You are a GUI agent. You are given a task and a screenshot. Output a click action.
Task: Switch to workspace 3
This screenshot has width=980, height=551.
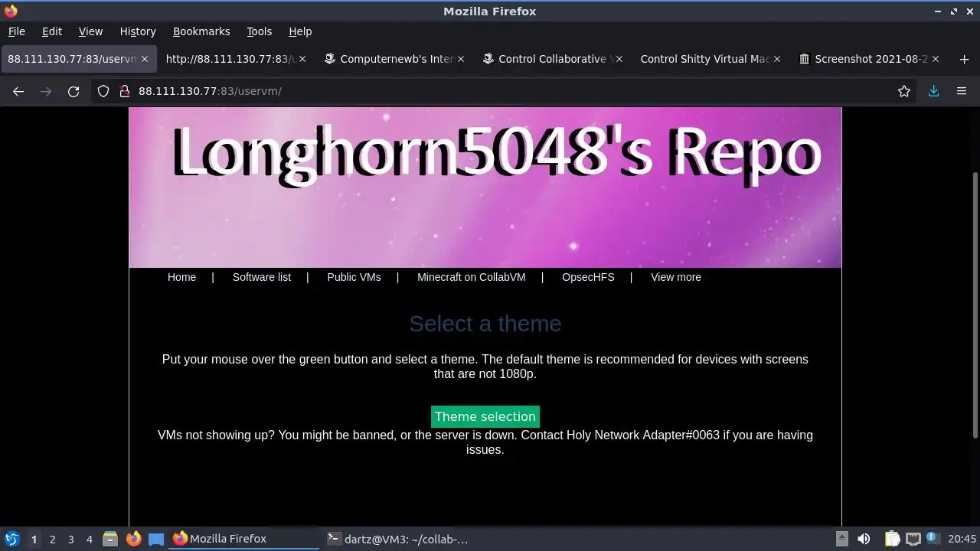pos(70,539)
